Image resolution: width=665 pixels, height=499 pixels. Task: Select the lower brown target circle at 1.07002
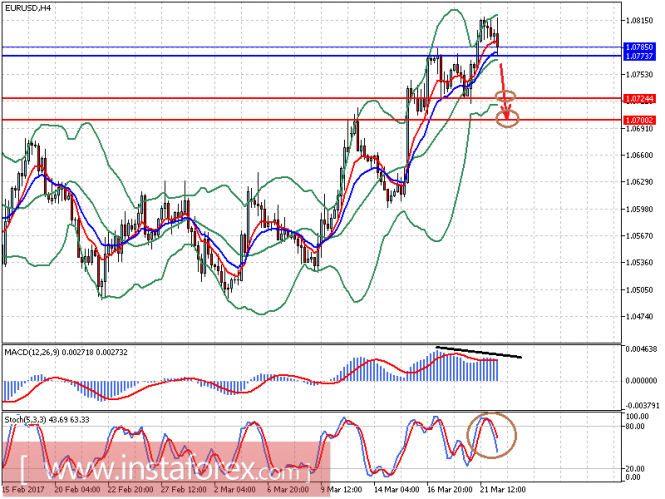coord(508,120)
